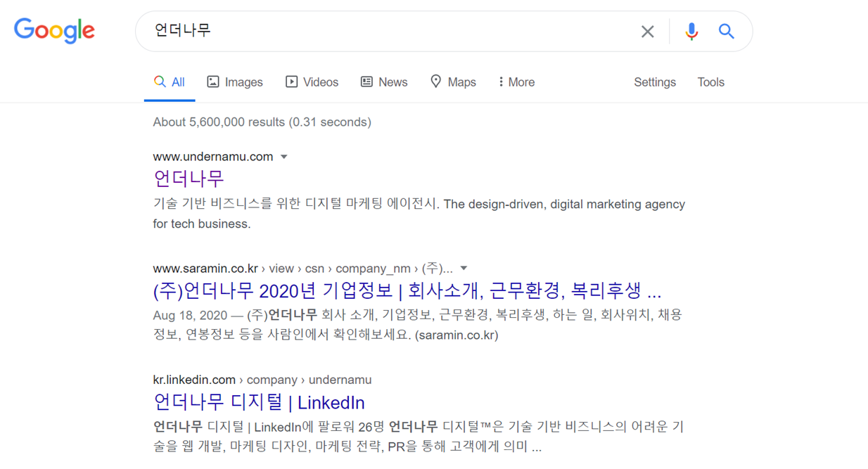Clear the search box with X

click(647, 31)
